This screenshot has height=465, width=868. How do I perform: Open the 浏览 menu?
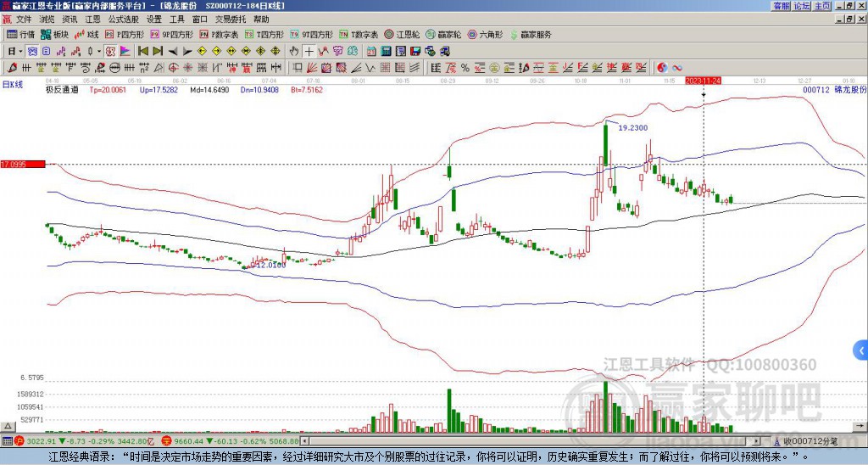click(47, 20)
